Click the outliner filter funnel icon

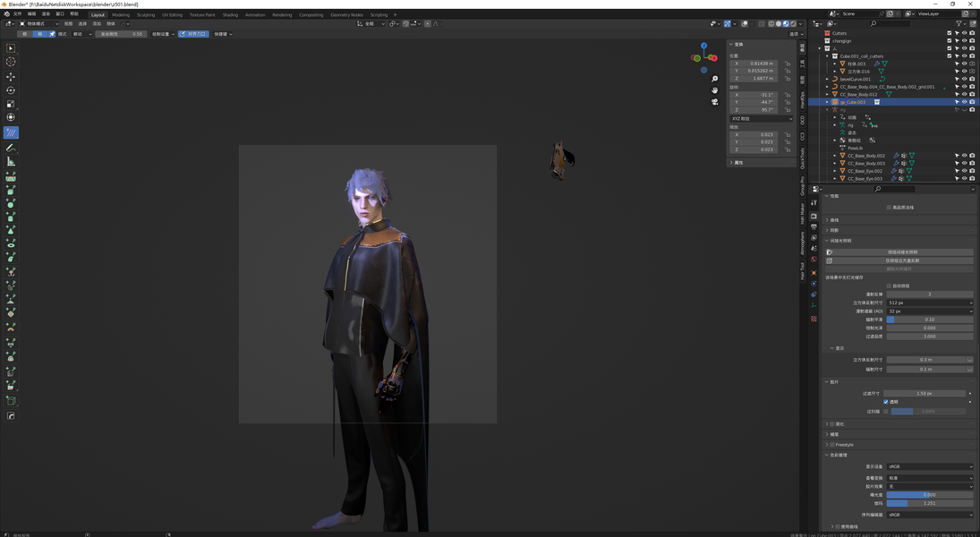959,24
